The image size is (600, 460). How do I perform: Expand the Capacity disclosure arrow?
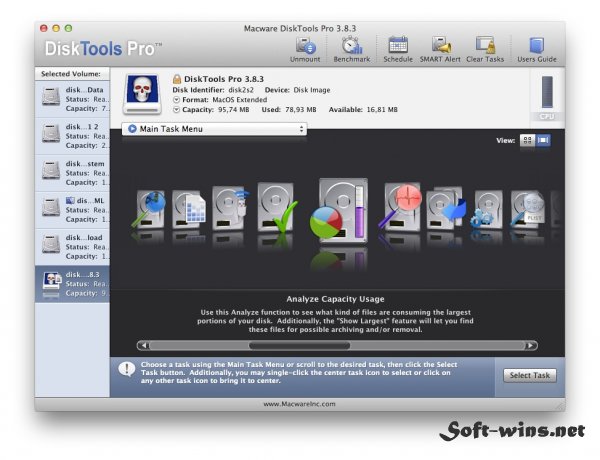pos(176,110)
